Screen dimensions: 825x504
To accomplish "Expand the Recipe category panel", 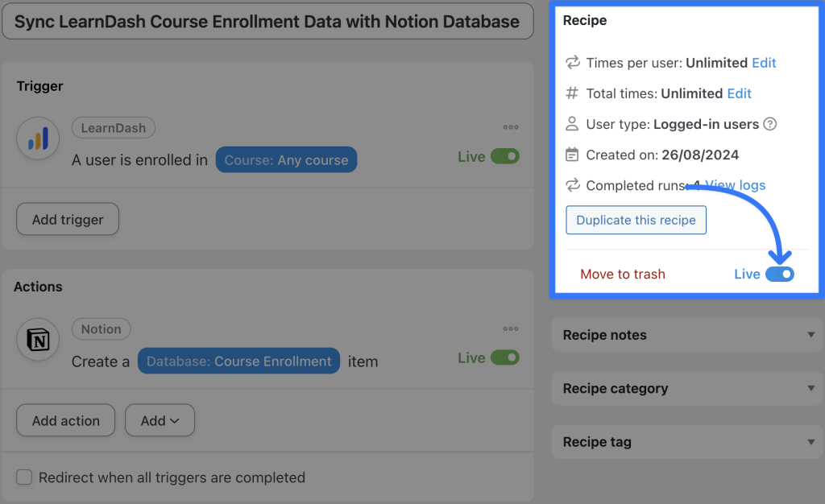I will [x=810, y=388].
